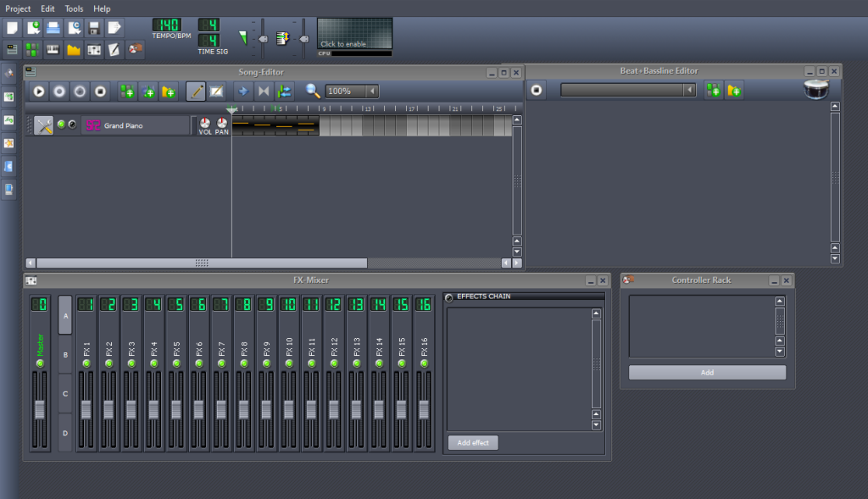The width and height of the screenshot is (868, 499).
Task: Toggle the green mute LED on FX 1
Action: click(x=86, y=363)
